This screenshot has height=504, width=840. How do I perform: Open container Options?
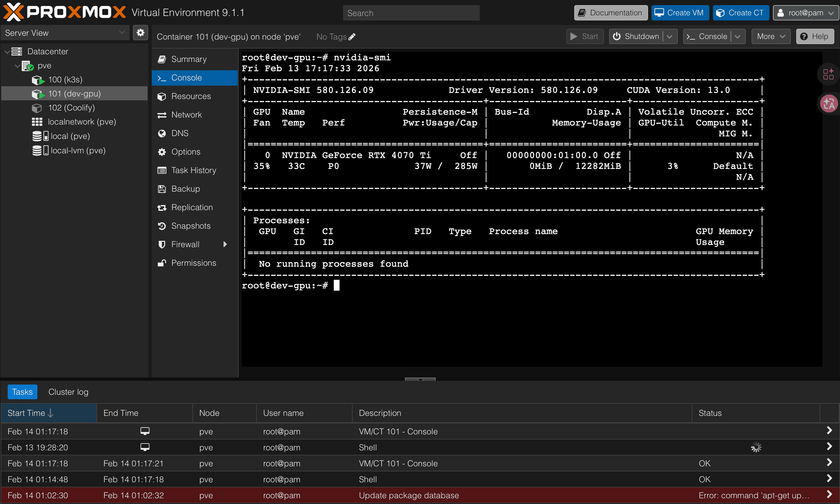[x=195, y=152]
